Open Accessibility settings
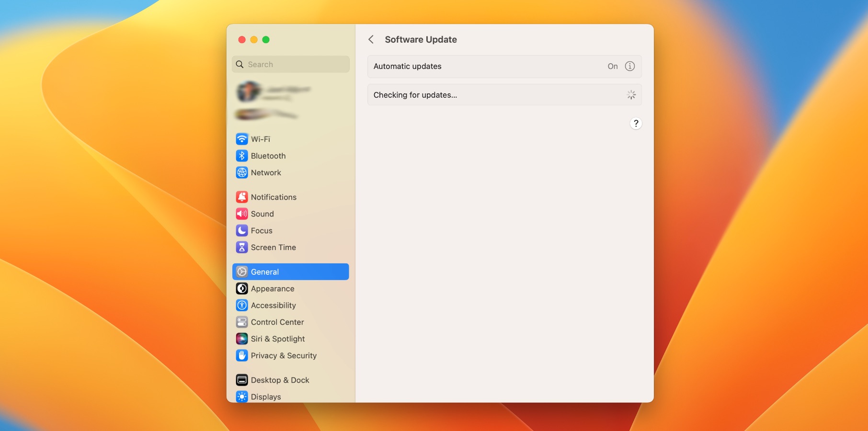The image size is (868, 431). (x=273, y=305)
